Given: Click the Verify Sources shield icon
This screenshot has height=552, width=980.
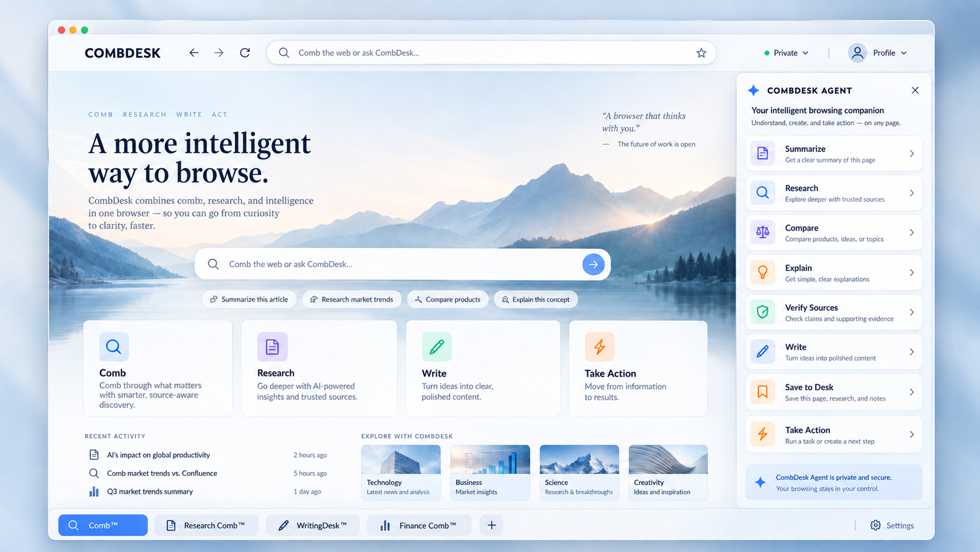Looking at the screenshot, I should click(x=763, y=312).
